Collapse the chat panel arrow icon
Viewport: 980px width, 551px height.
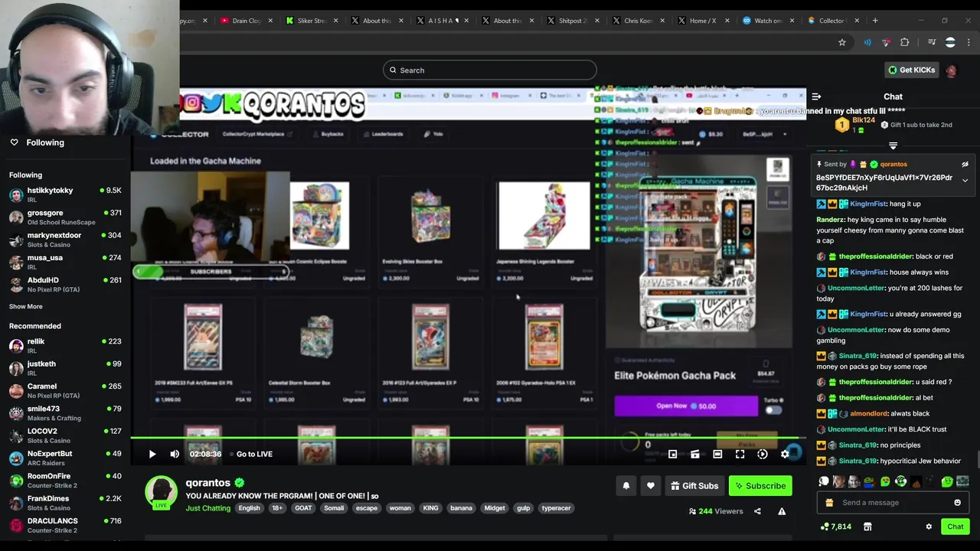[816, 96]
